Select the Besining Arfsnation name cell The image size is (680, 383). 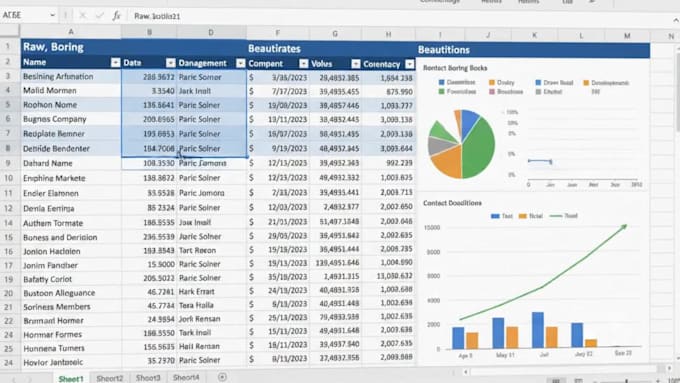point(71,76)
